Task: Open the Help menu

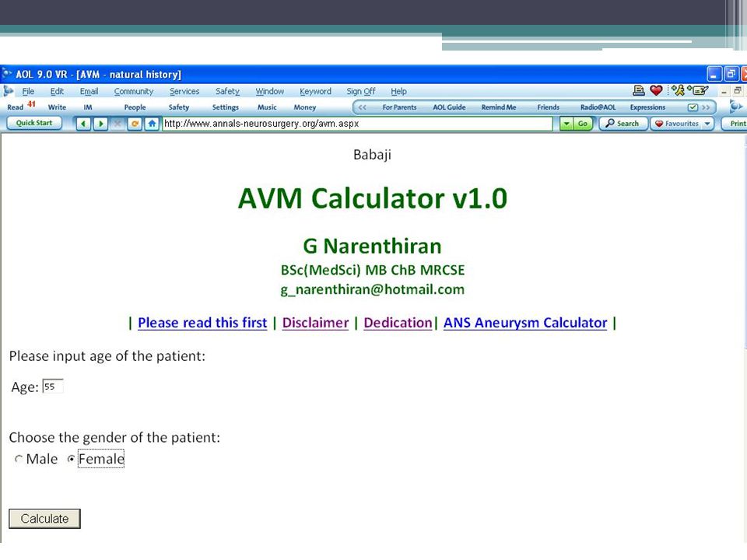Action: 398,91
